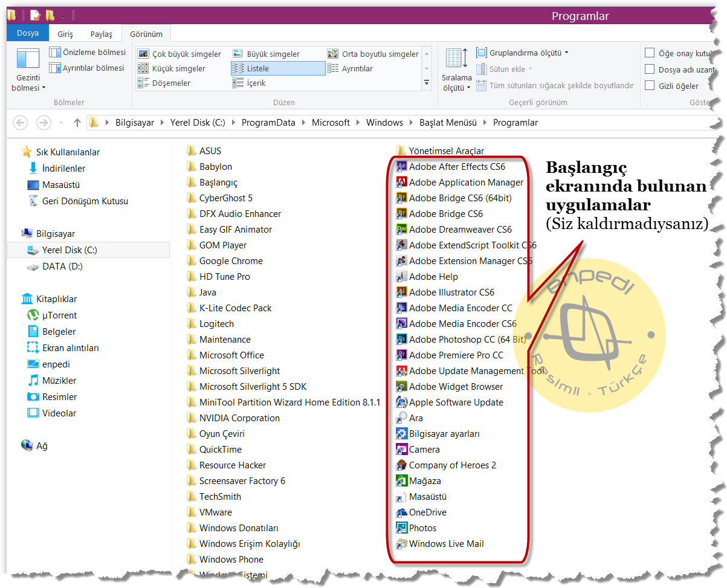Choose Küçük simgeler layout

[172, 68]
